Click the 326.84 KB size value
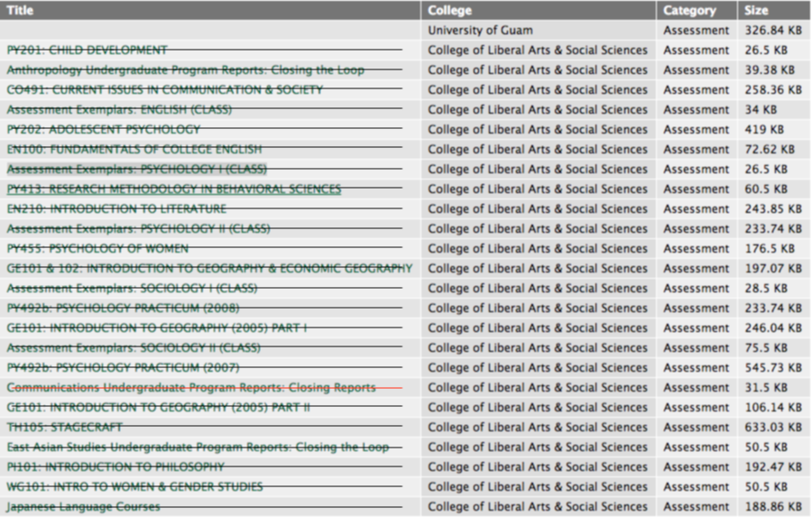The width and height of the screenshot is (812, 517). 774,31
